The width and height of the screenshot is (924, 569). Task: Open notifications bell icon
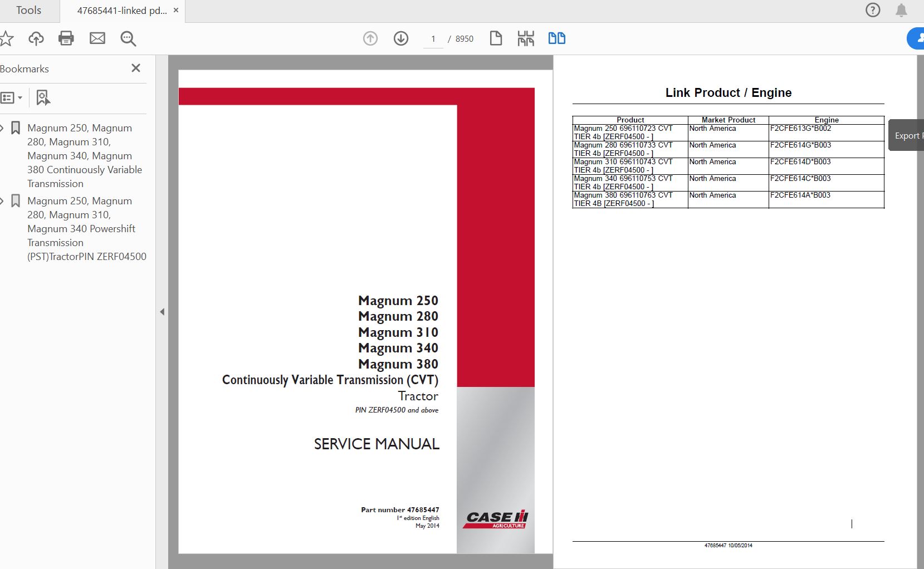(x=901, y=10)
